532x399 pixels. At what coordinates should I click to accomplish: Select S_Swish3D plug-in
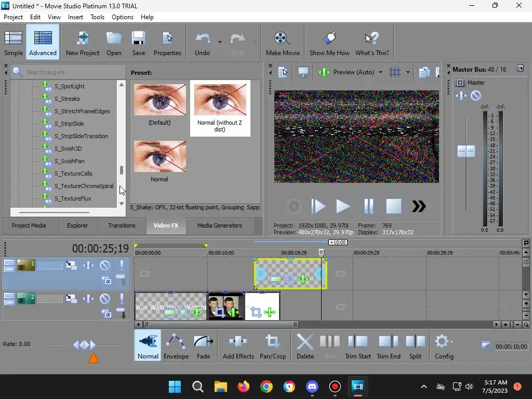click(68, 149)
